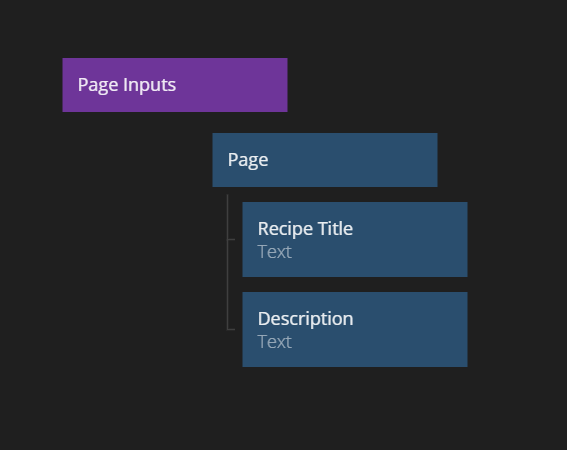Select the purple Page Inputs node

click(175, 85)
